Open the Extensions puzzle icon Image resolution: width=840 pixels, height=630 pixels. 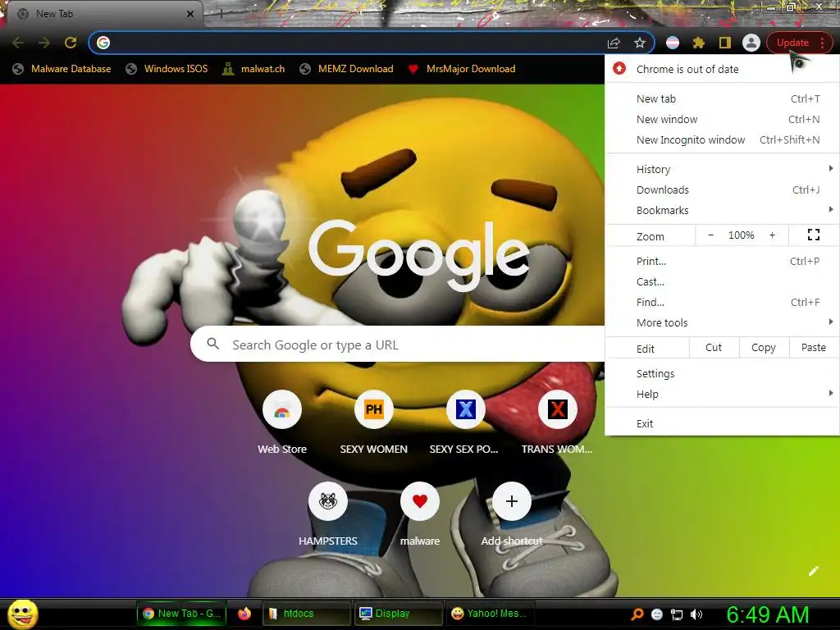[699, 43]
